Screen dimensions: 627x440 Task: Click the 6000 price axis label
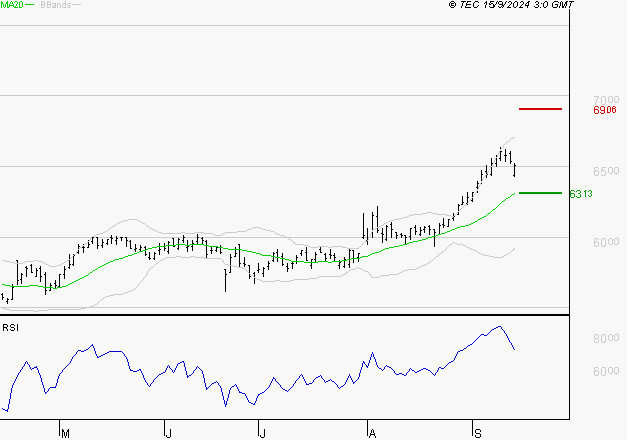[606, 242]
